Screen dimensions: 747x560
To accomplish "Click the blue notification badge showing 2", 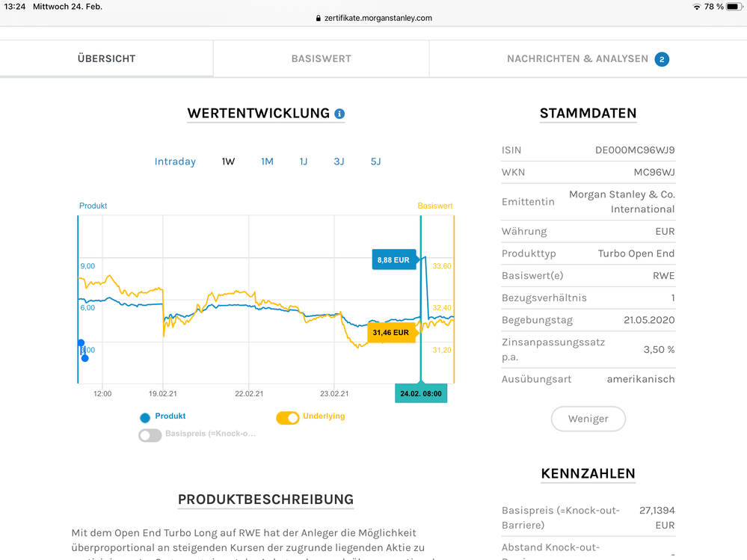I will tap(662, 59).
